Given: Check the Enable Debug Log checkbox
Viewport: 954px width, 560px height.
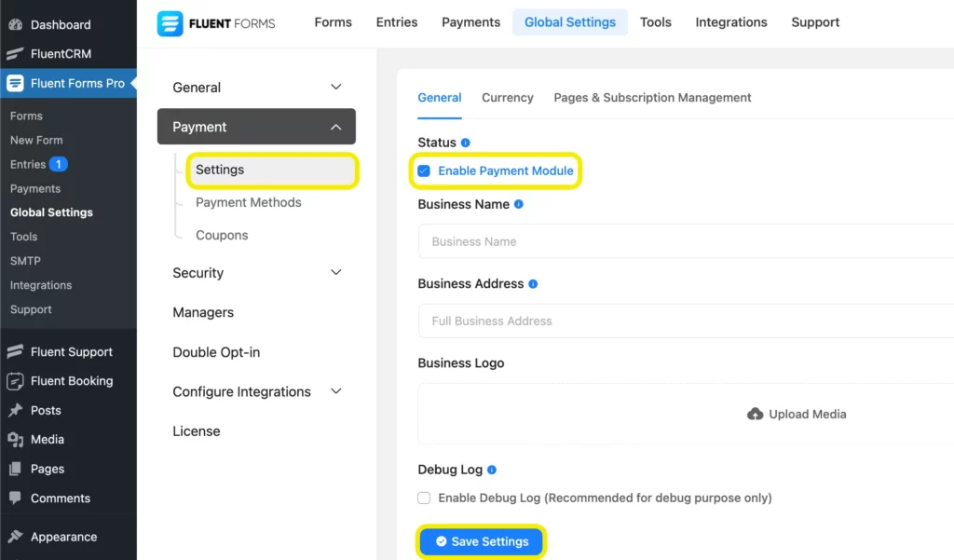Looking at the screenshot, I should (424, 498).
